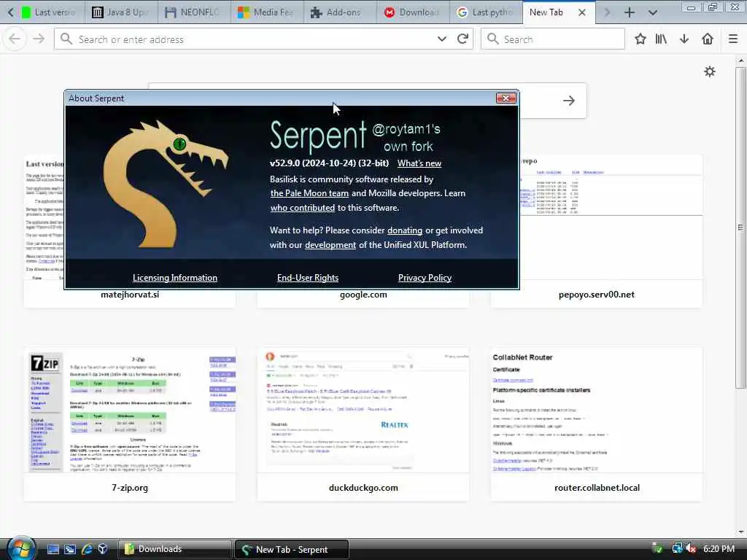Open the hamburger menu
This screenshot has height=560, width=747.
(733, 39)
